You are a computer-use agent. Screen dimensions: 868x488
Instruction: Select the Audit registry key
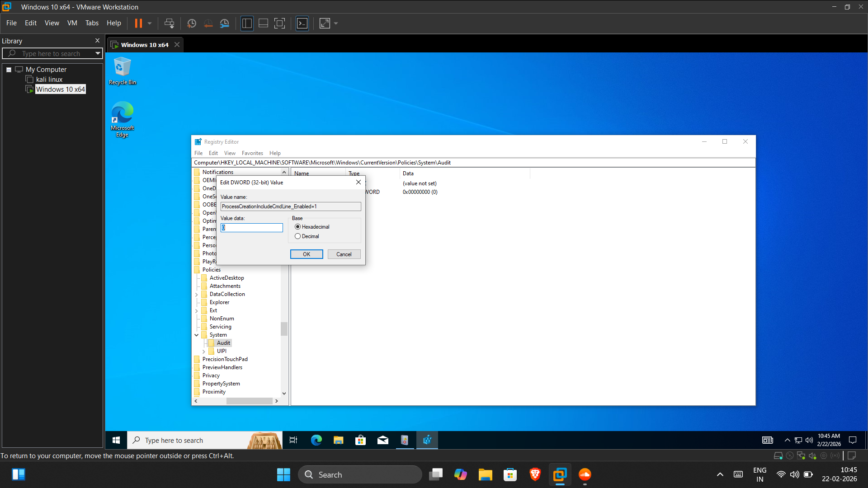click(223, 343)
